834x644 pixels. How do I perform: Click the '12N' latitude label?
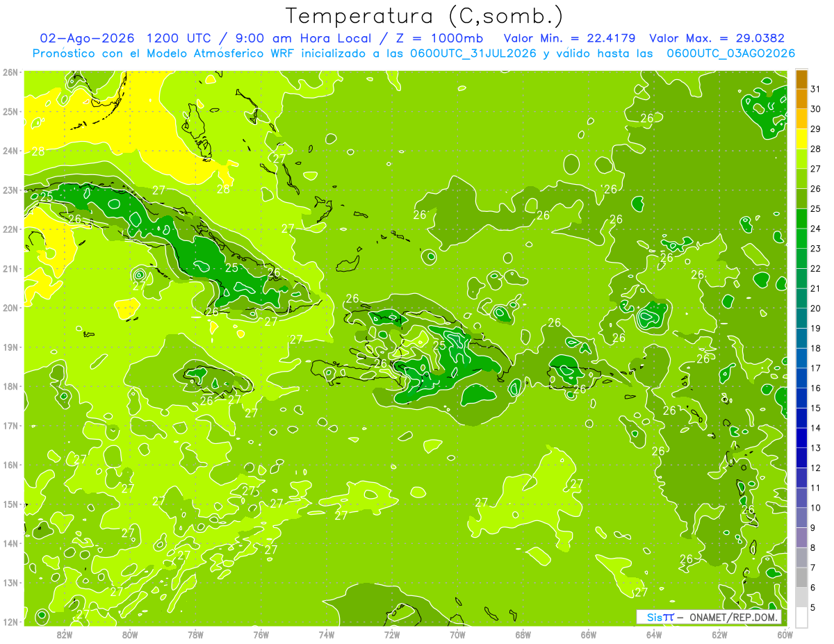pyautogui.click(x=10, y=622)
